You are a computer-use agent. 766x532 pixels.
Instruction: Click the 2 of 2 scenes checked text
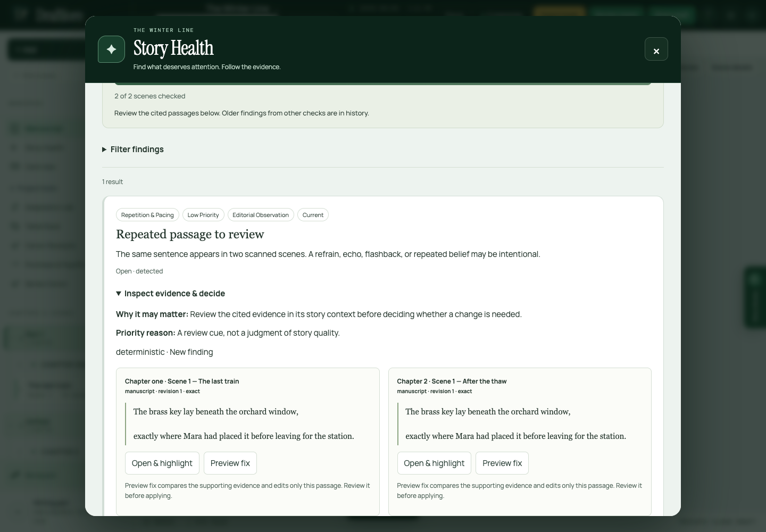point(150,96)
